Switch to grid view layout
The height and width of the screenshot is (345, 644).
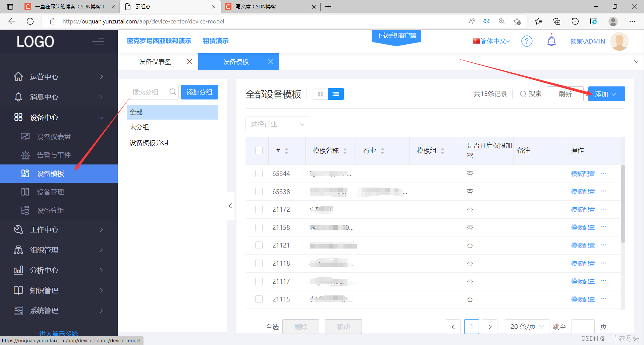point(320,94)
